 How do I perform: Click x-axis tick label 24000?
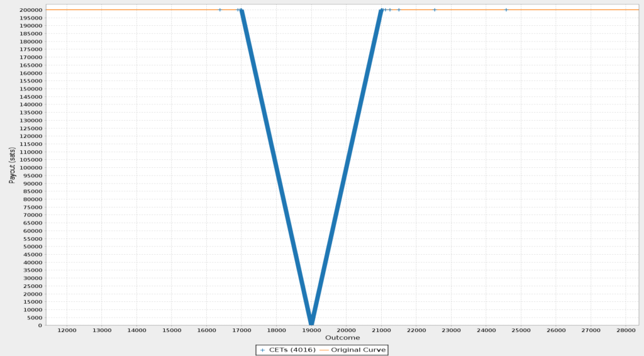pos(486,330)
